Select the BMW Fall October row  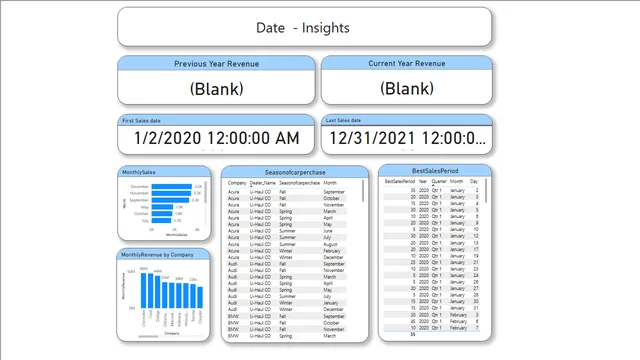coord(287,323)
